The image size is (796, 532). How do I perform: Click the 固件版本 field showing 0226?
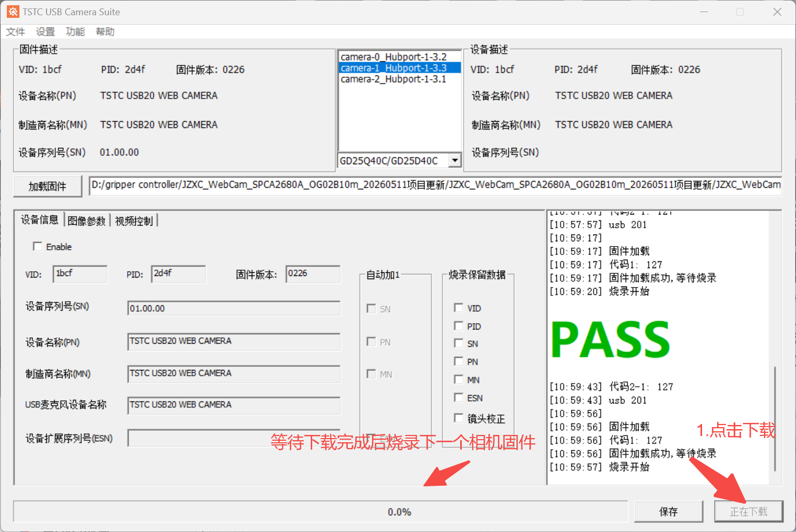(x=313, y=274)
